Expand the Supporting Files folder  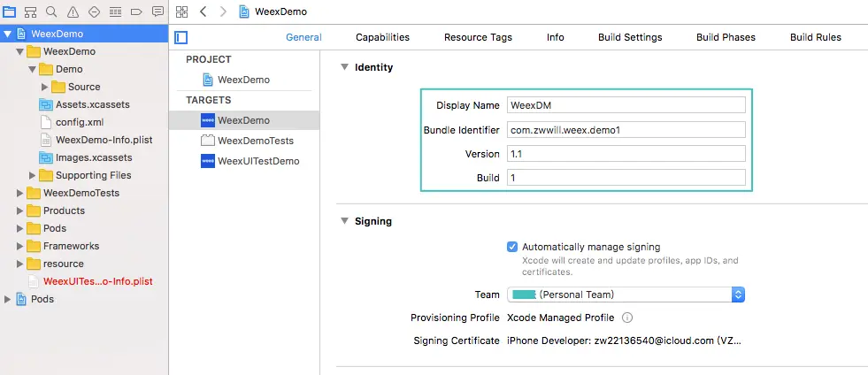click(x=32, y=175)
